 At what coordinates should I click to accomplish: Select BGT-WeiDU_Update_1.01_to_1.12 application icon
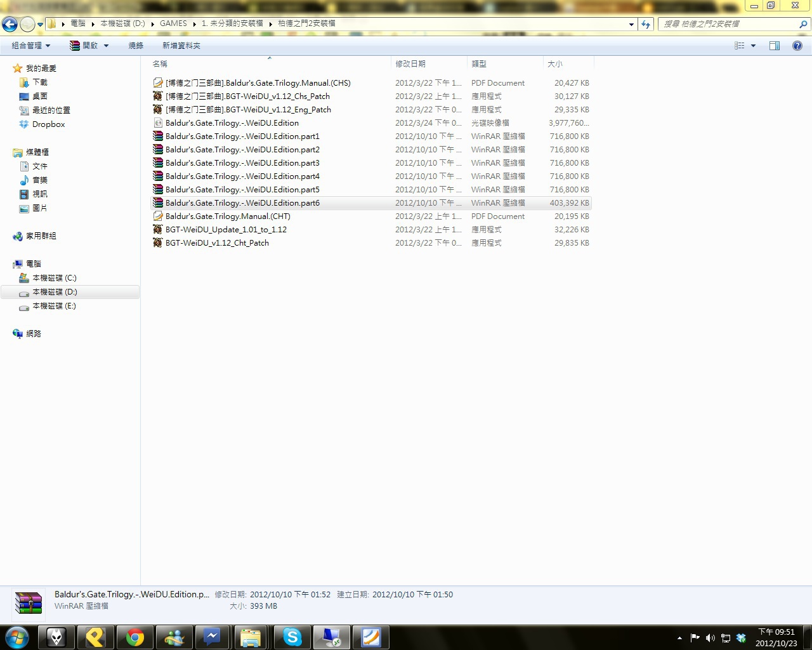tap(158, 229)
